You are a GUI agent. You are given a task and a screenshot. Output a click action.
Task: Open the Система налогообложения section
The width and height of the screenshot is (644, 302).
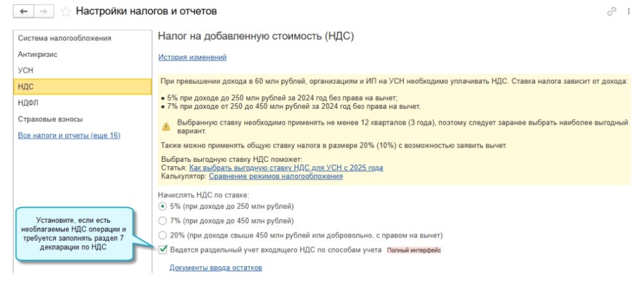tap(65, 38)
